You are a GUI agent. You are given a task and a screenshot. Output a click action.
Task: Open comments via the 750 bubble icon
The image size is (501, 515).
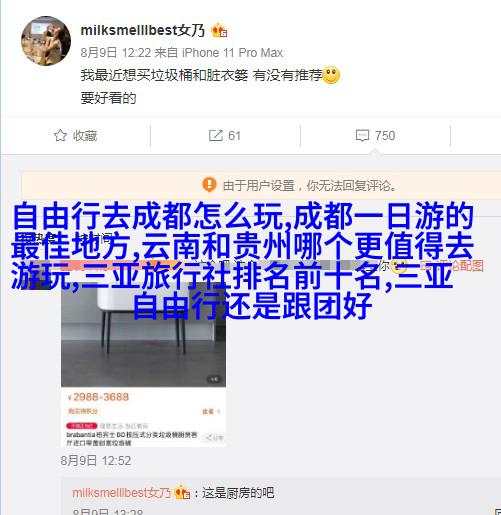click(362, 136)
